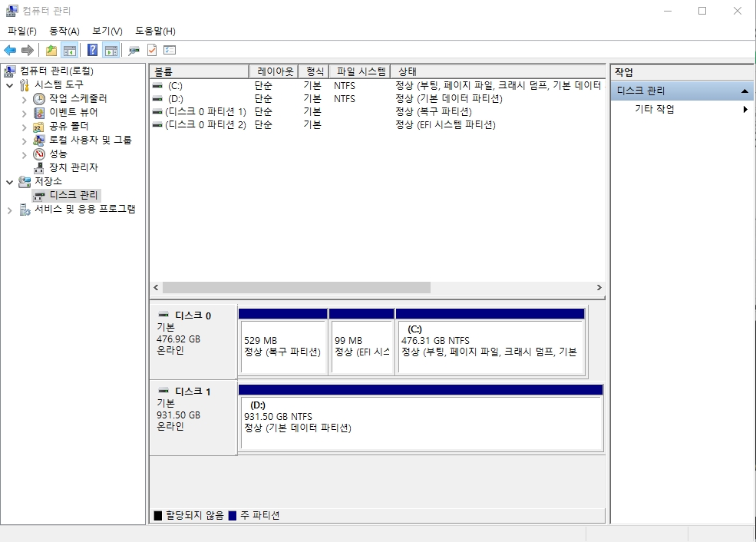Click the 성능 icon in tree

click(x=39, y=154)
